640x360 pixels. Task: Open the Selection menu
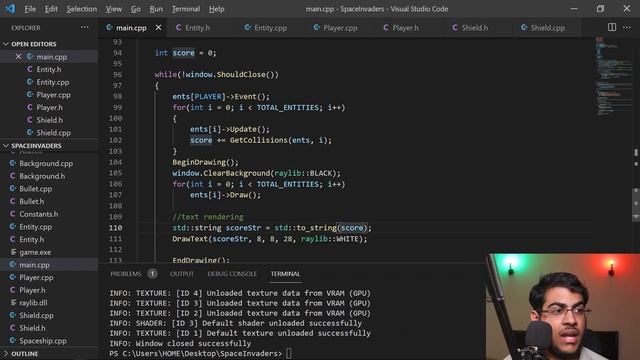coord(82,9)
